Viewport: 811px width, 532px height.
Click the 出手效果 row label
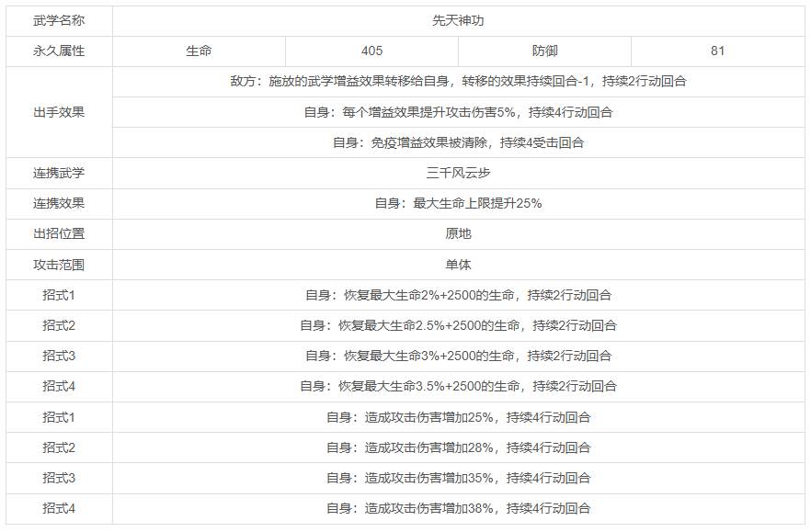59,112
